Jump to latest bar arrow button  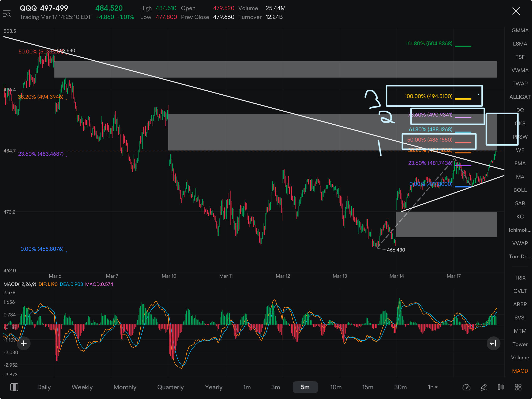click(x=493, y=343)
